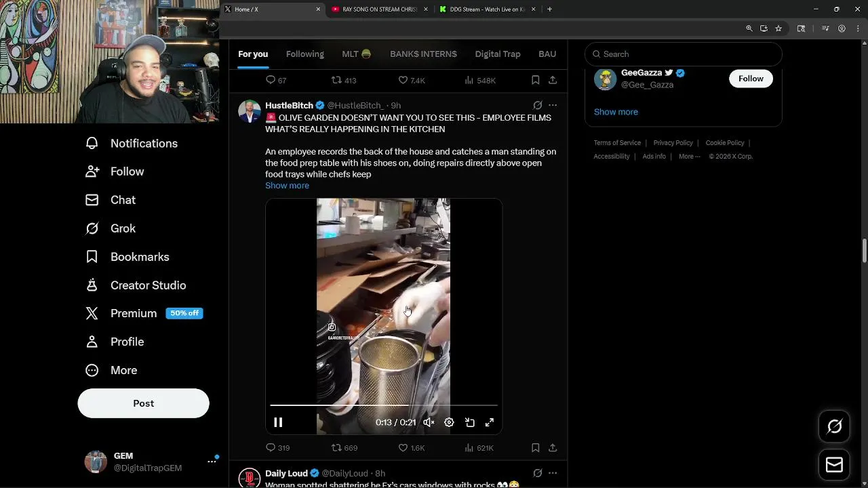Open the More menu in sidebar
868x488 pixels.
coord(111,370)
